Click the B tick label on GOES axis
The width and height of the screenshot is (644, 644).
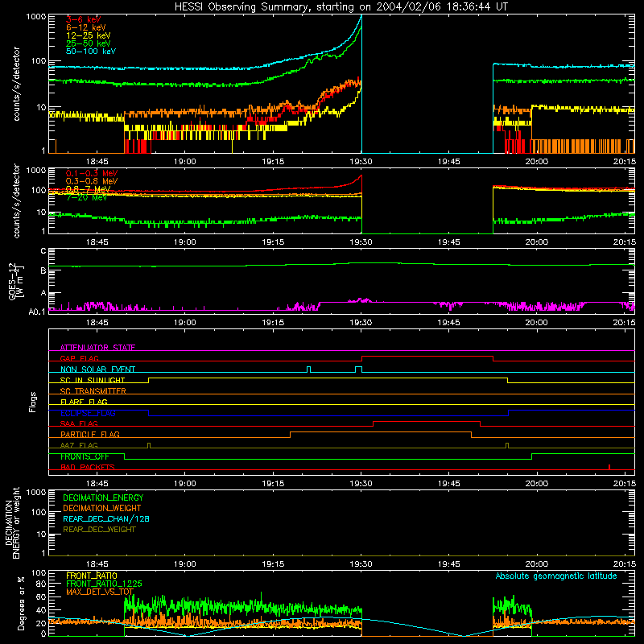click(x=43, y=270)
